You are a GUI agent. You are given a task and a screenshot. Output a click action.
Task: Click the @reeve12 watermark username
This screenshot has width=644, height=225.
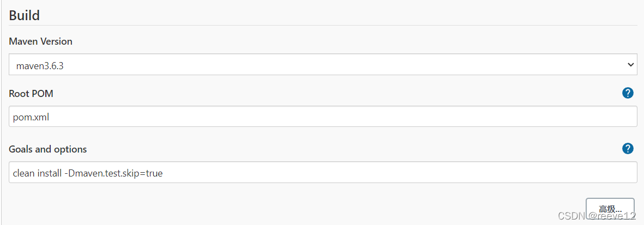tap(613, 215)
